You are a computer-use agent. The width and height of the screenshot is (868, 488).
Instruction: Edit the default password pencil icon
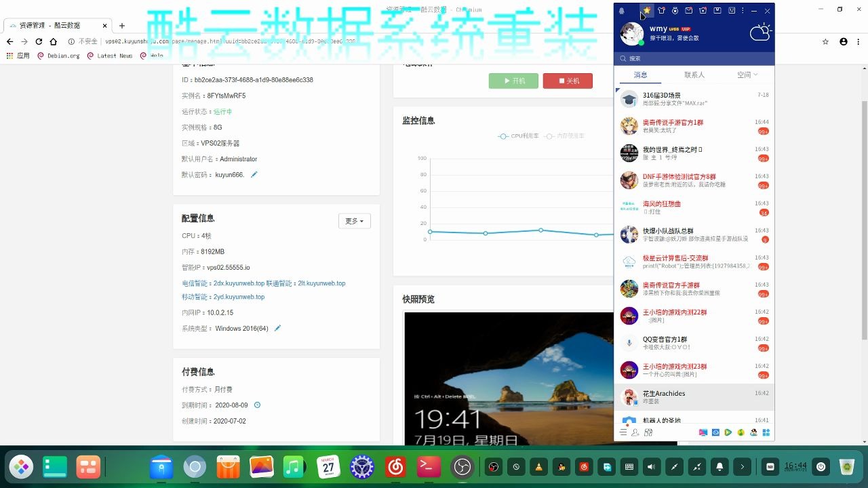[x=254, y=175]
